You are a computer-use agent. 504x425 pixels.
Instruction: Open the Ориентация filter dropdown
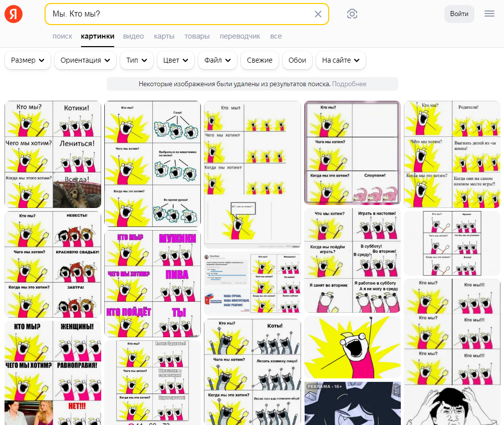point(85,60)
